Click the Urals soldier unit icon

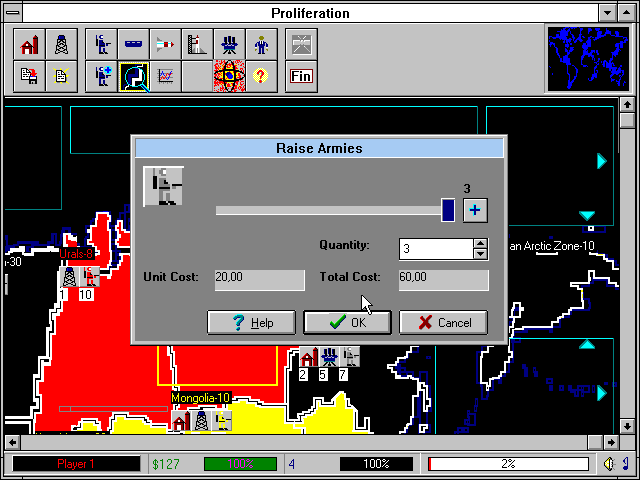pyautogui.click(x=89, y=277)
